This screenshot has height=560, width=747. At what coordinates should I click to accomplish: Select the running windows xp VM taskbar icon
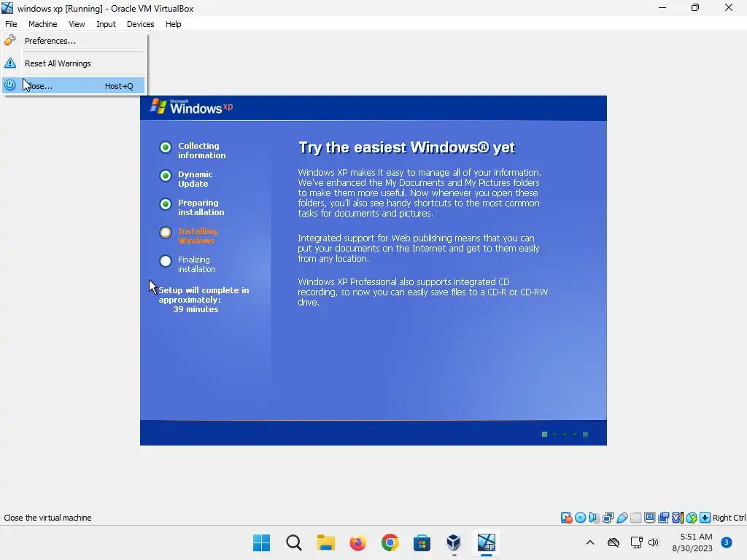click(487, 542)
